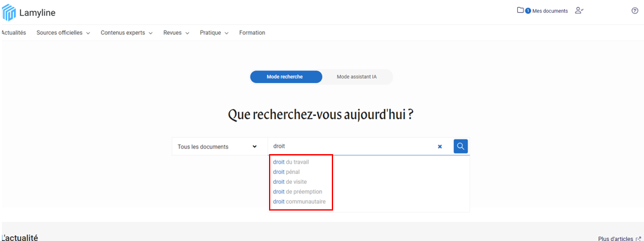Open the Plus d'articles link
The image size is (644, 241).
point(615,238)
